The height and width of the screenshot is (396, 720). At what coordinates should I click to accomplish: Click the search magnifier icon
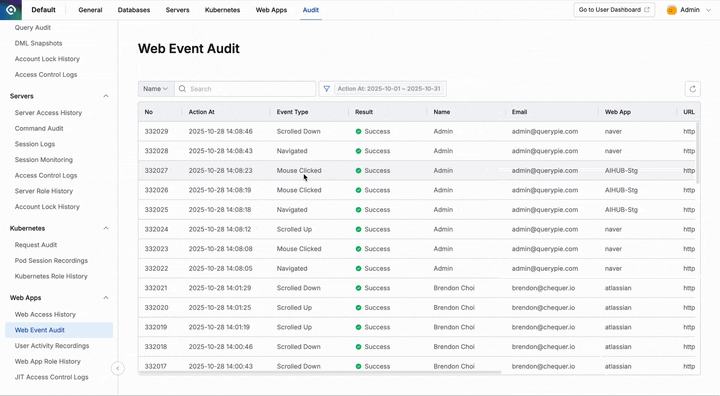pyautogui.click(x=182, y=89)
